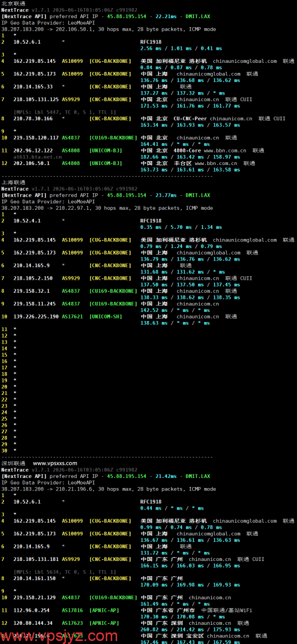Click hop IP 210.78.30.166
Image resolution: width=297 pixels, height=644 pixels.
33,119
